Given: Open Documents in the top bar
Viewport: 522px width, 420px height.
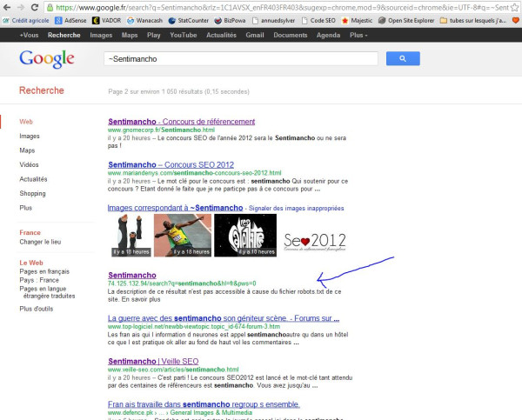Looking at the screenshot, I should tap(291, 35).
